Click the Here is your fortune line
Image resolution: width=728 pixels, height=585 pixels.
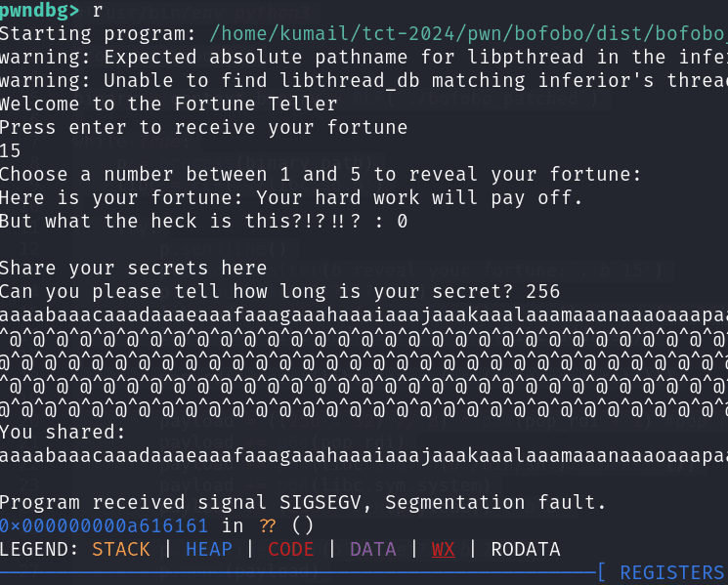pos(291,198)
